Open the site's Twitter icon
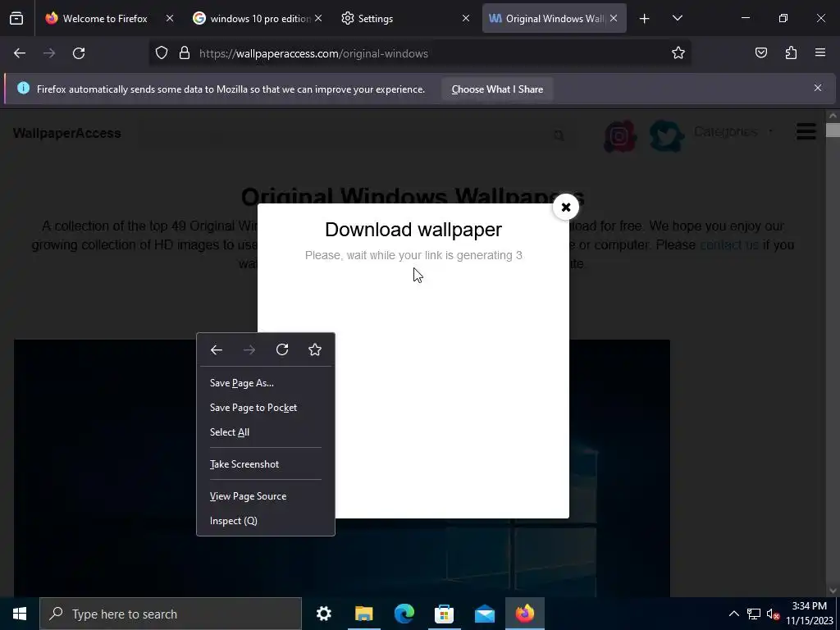The height and width of the screenshot is (630, 840). [666, 136]
